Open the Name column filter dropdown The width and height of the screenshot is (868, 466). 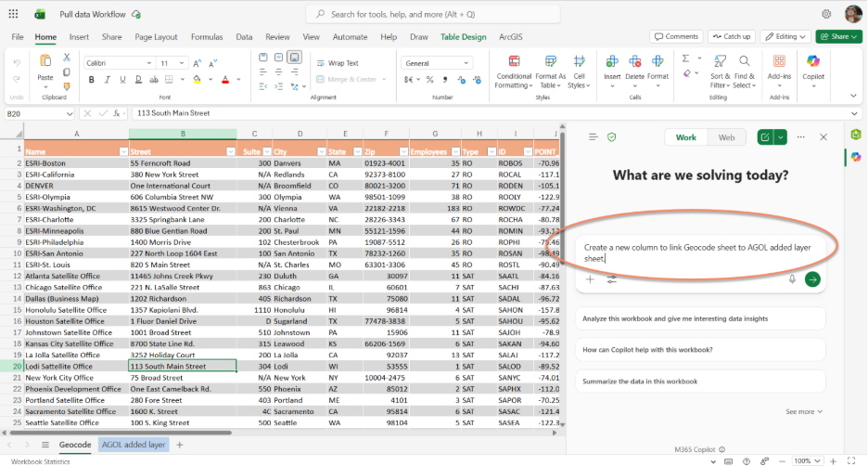(123, 152)
